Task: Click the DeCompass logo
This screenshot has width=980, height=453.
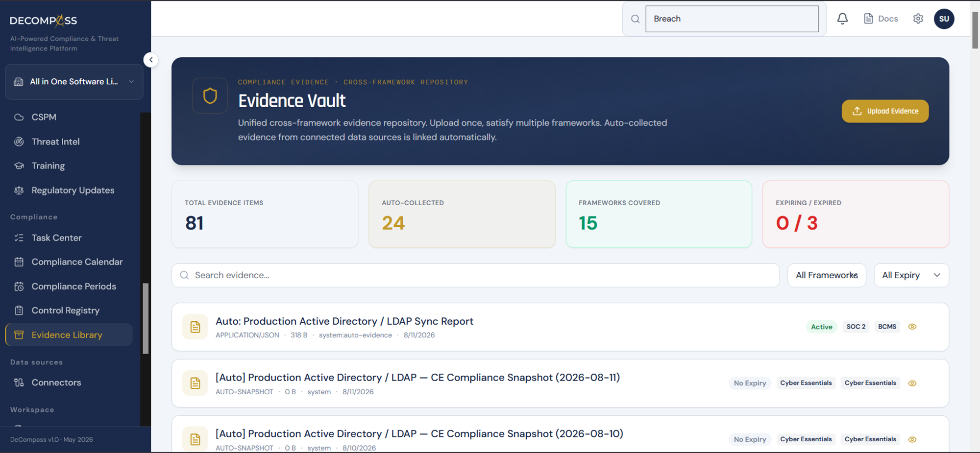Action: tap(43, 21)
